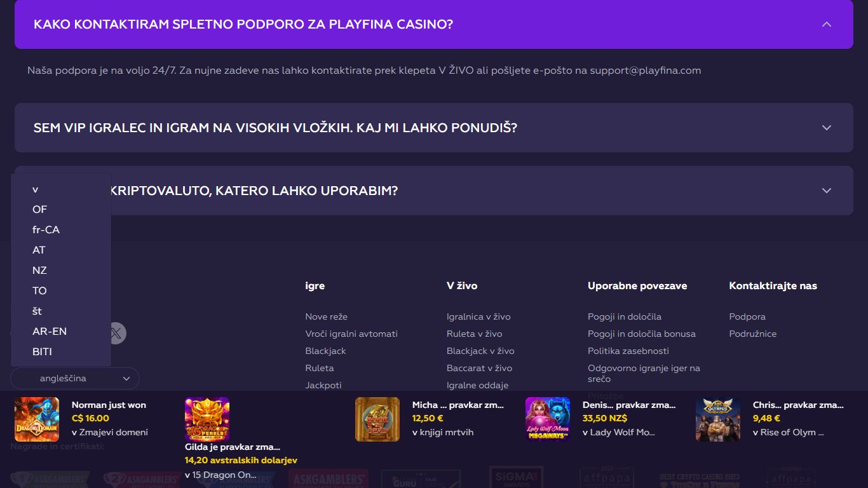Open Odgovorno igranje iger na srečo link
This screenshot has height=488, width=868.
(644, 374)
